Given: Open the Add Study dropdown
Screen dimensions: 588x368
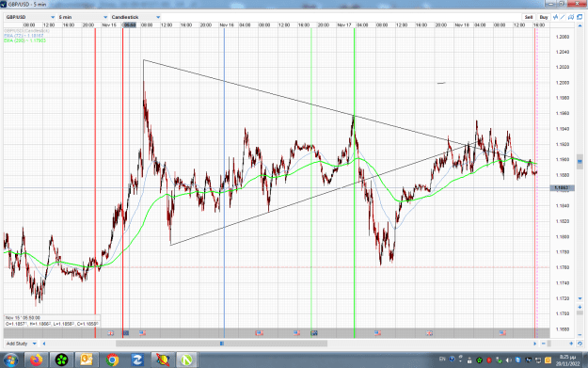Looking at the screenshot, I should click(21, 344).
